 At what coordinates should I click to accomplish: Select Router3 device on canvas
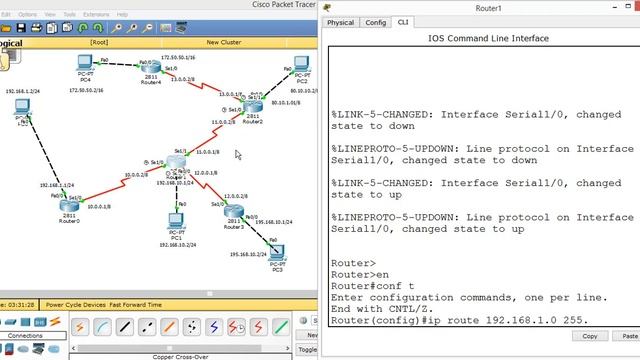coord(234,211)
